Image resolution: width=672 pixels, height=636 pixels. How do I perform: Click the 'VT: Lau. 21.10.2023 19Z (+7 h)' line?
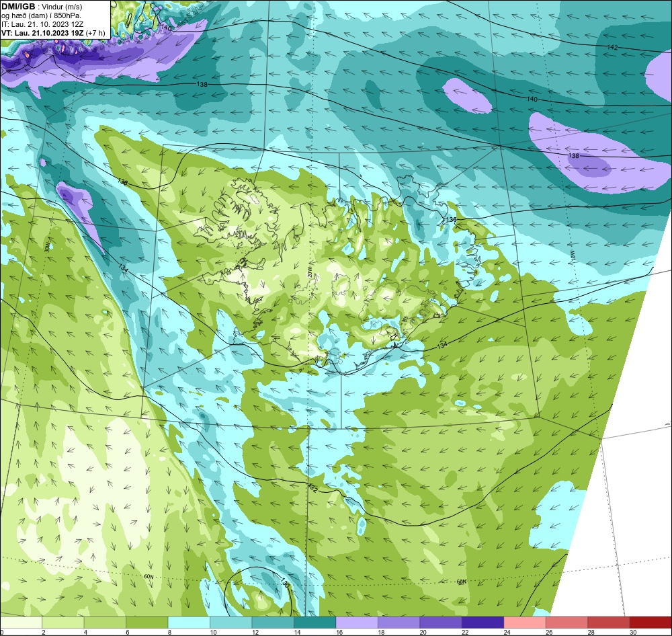click(x=53, y=33)
